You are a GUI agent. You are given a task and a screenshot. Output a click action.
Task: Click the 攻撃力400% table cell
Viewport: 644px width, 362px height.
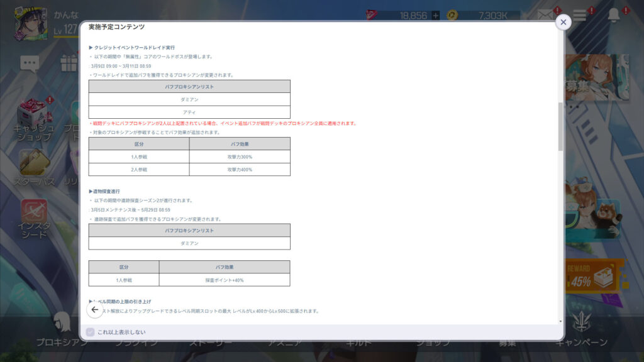(240, 170)
